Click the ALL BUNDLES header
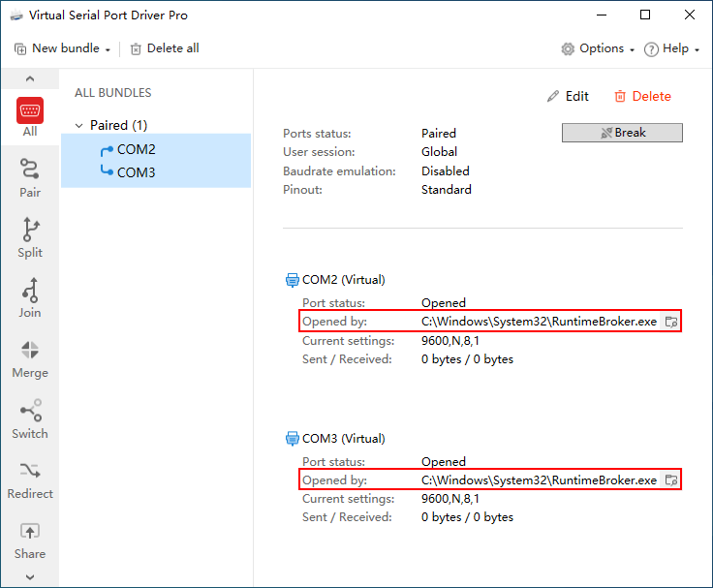Viewport: 713px width, 588px height. tap(112, 93)
